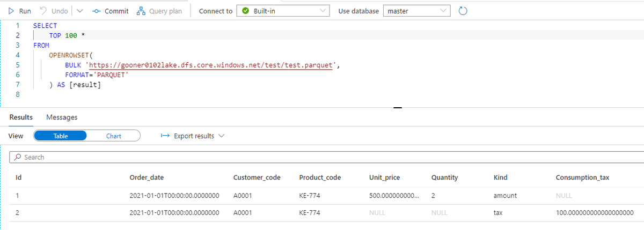Switch results view to Table
Screen dimensions: 644x230
(x=60, y=136)
